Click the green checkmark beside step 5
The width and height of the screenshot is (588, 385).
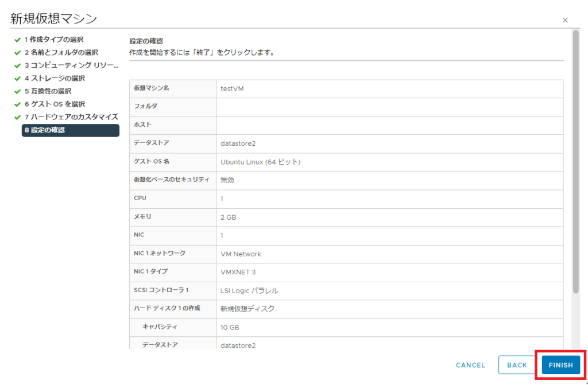pyautogui.click(x=17, y=91)
